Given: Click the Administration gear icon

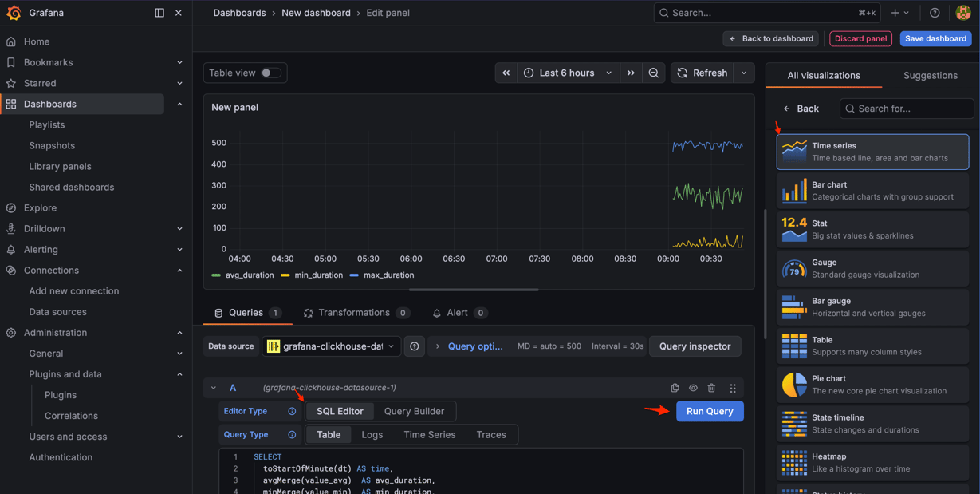Looking at the screenshot, I should pyautogui.click(x=11, y=332).
